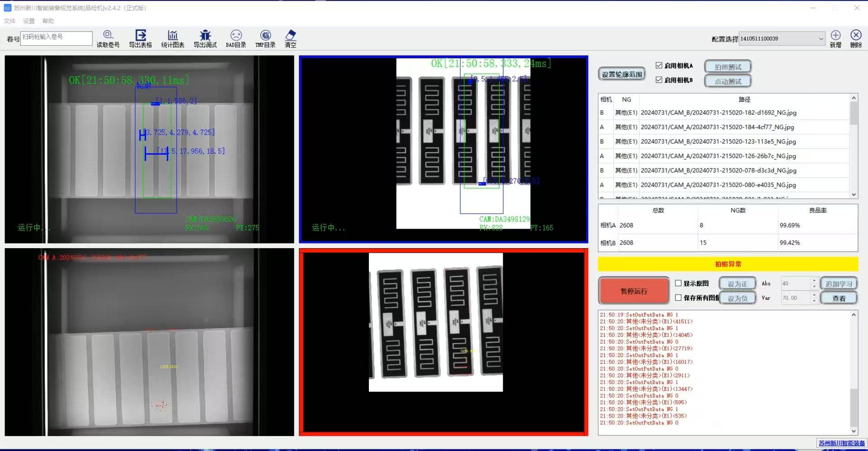Open the 设置 menu
868x451 pixels.
pos(29,21)
